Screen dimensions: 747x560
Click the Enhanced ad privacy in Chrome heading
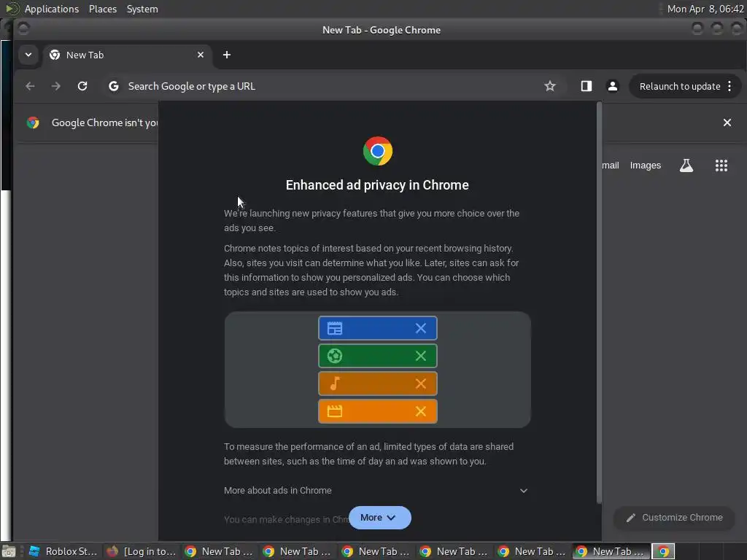pos(377,184)
